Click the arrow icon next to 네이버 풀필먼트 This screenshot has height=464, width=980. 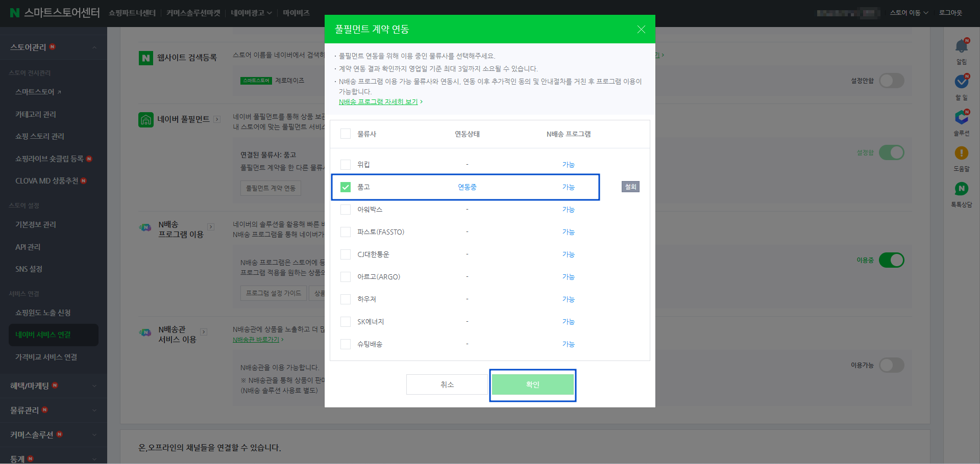(217, 119)
